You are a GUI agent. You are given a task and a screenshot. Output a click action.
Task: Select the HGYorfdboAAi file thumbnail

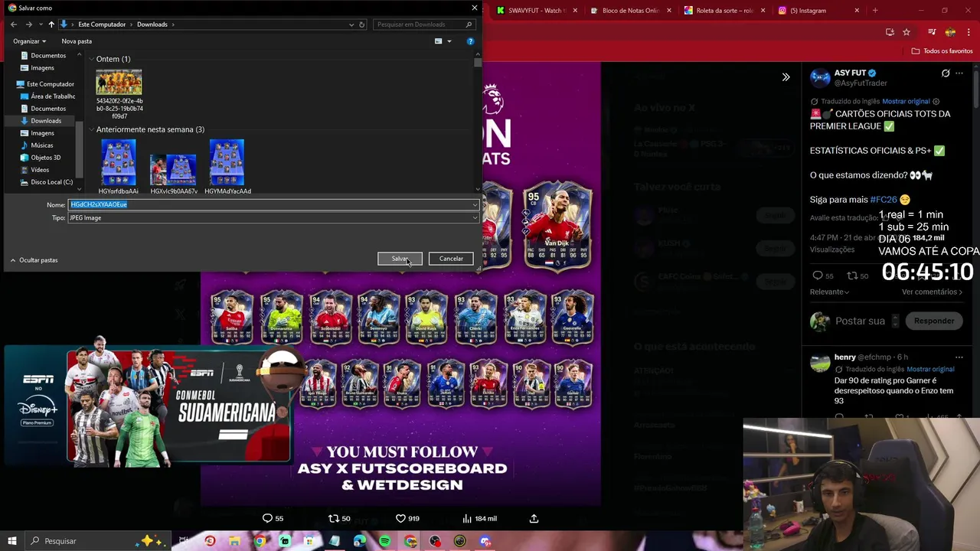tap(119, 162)
